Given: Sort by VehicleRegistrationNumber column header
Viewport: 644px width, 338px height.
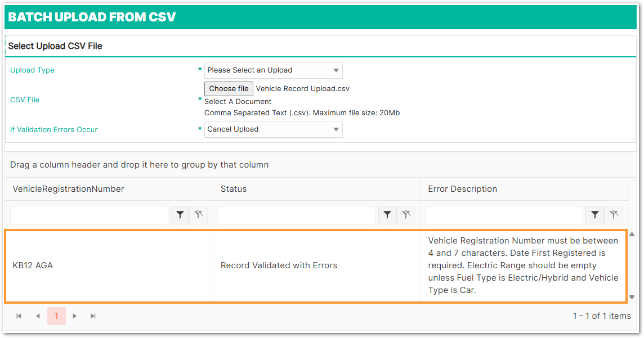Looking at the screenshot, I should (x=68, y=189).
